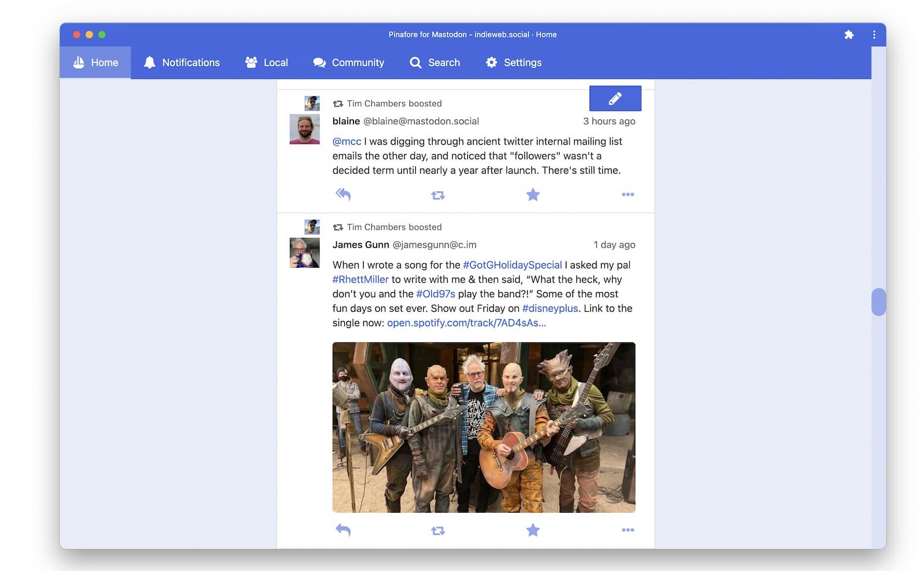
Task: Click the compose pencil button
Action: [614, 99]
